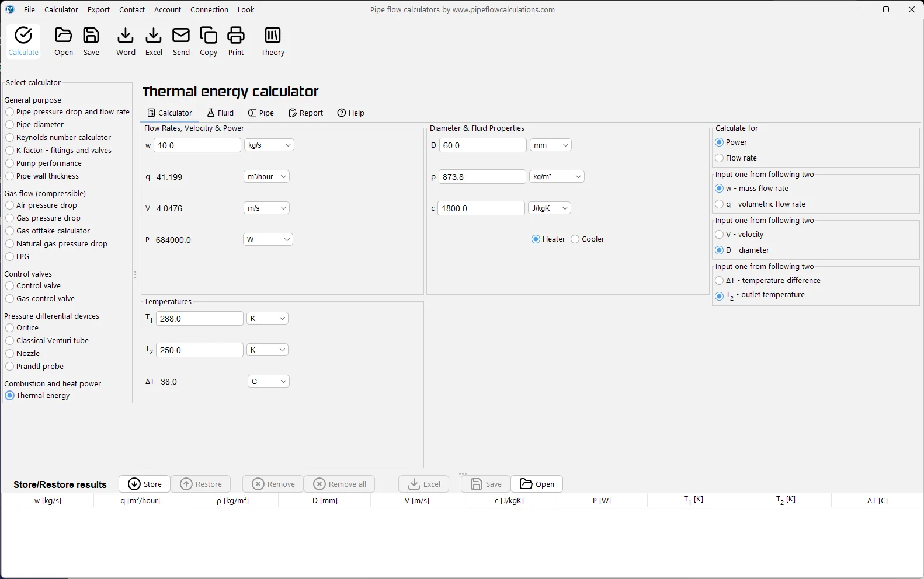Open the mm diameter unit dropdown
The height and width of the screenshot is (579, 924).
click(x=551, y=145)
